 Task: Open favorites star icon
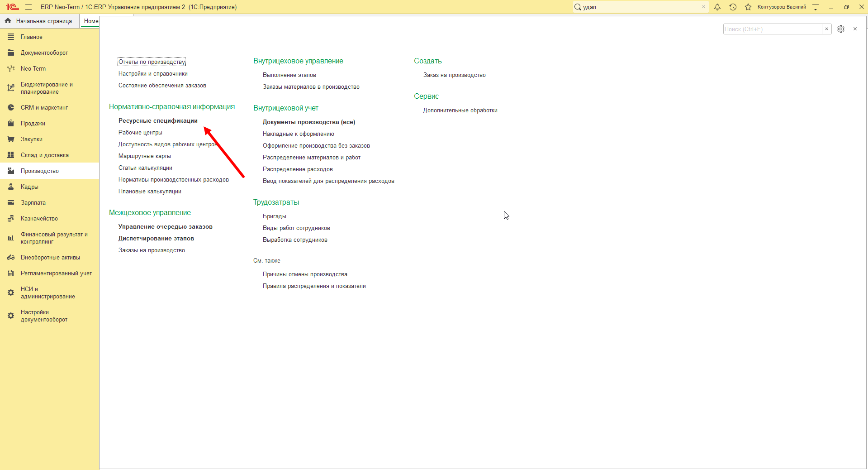point(748,7)
